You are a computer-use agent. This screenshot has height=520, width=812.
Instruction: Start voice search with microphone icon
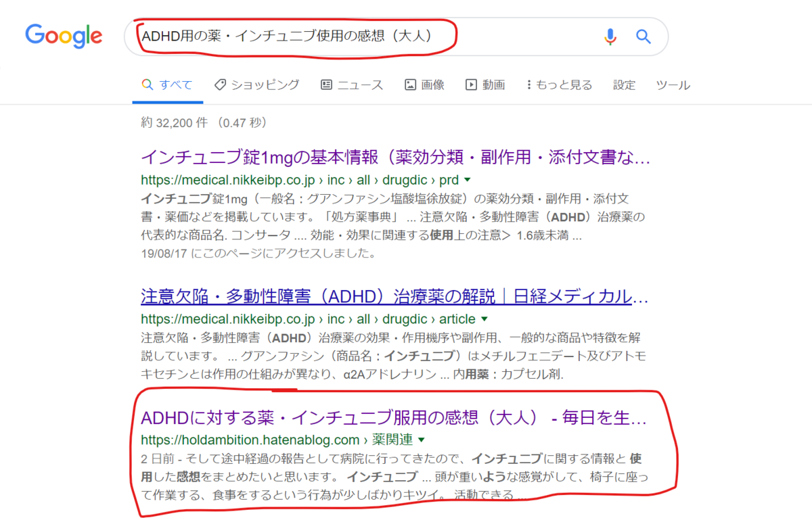click(x=610, y=37)
